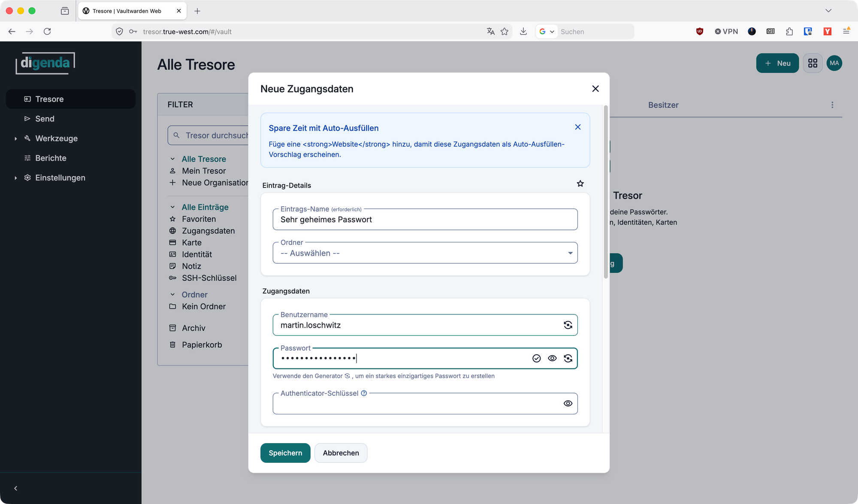Select Kein Ordner filter
The height and width of the screenshot is (504, 858).
click(203, 307)
